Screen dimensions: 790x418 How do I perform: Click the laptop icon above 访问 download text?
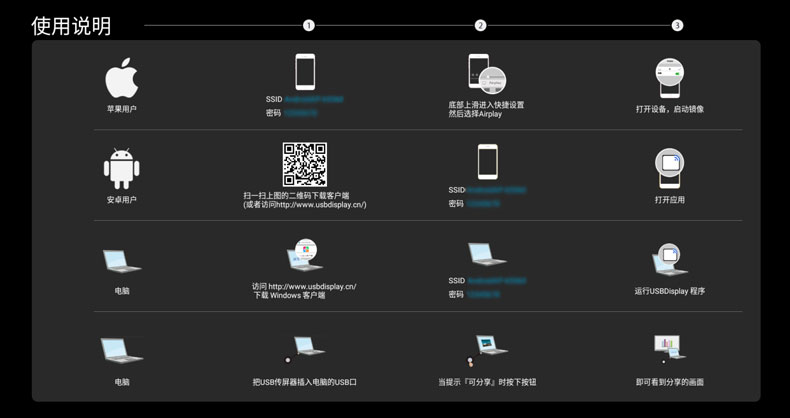[305, 256]
